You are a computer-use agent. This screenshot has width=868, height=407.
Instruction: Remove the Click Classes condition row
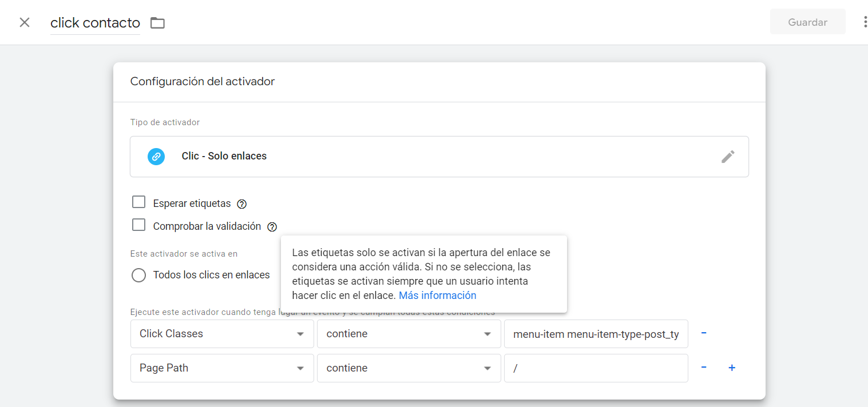(704, 333)
